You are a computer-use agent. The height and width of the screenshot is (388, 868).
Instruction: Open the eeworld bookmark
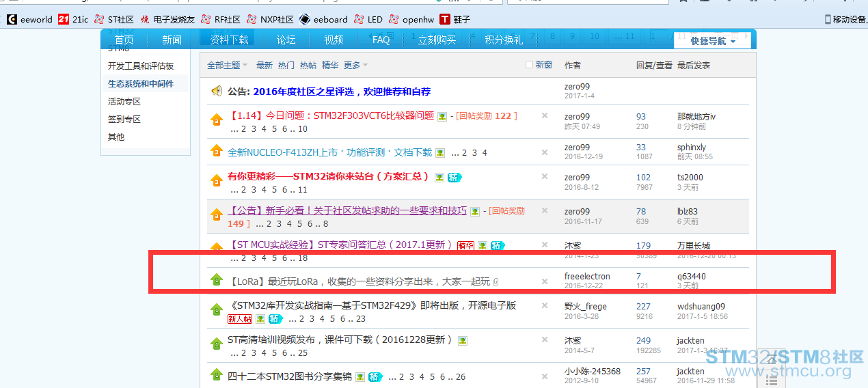pos(29,19)
